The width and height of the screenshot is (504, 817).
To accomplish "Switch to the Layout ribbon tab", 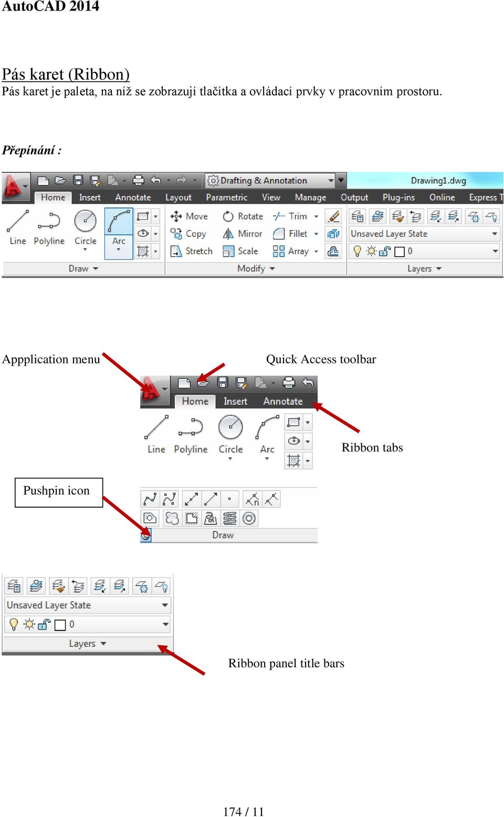I will [178, 197].
